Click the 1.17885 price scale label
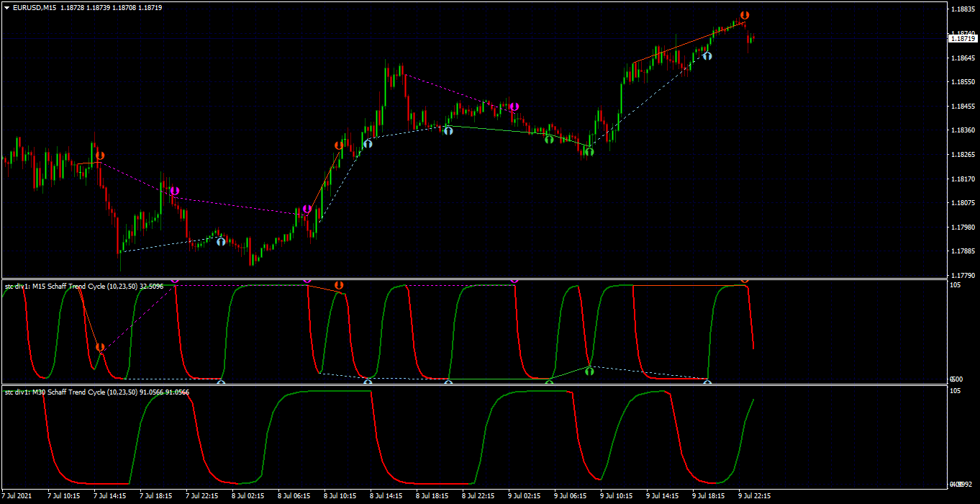 (963, 251)
